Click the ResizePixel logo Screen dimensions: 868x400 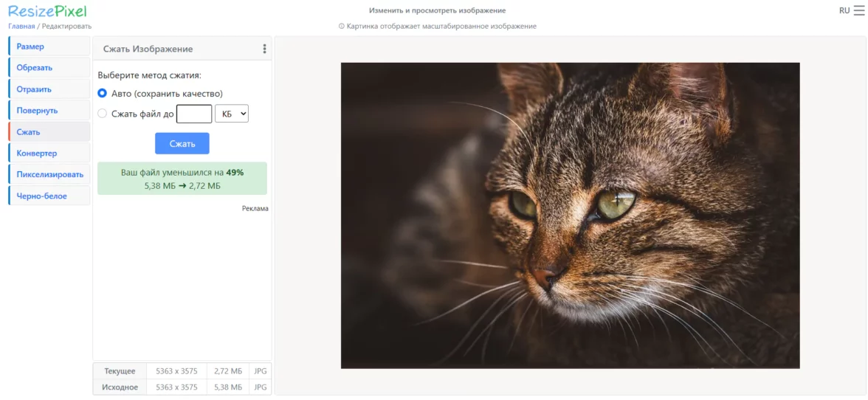[x=47, y=11]
